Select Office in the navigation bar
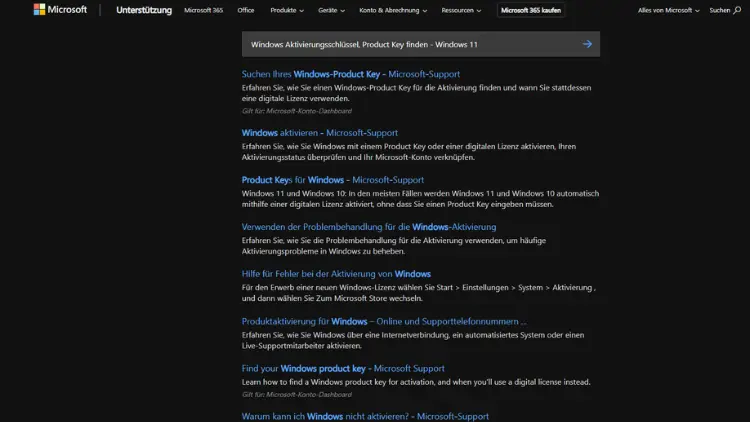The height and width of the screenshot is (422, 750). (x=246, y=10)
